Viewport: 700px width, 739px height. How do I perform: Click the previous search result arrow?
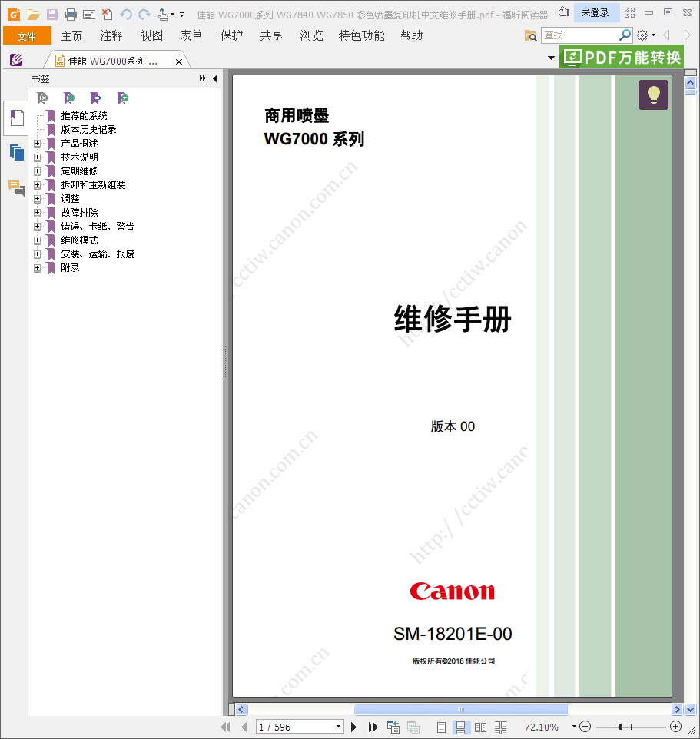click(666, 35)
